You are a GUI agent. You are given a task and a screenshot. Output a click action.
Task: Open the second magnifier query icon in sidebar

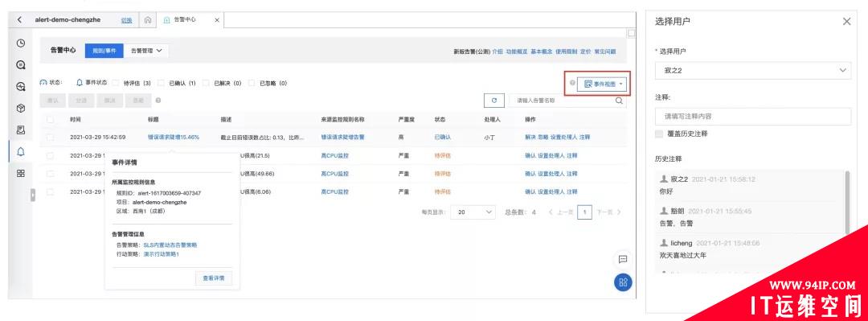pos(20,87)
